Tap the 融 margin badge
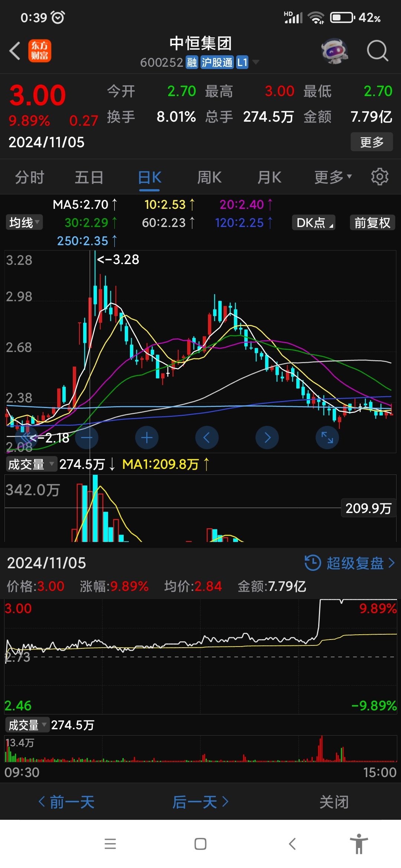Screen dimensions: 401x868 (x=192, y=62)
